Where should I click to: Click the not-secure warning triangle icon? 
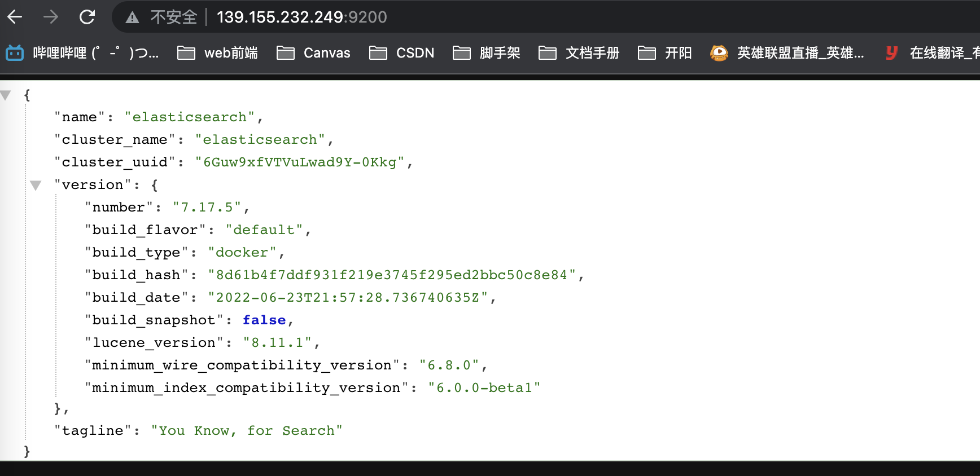pos(132,17)
